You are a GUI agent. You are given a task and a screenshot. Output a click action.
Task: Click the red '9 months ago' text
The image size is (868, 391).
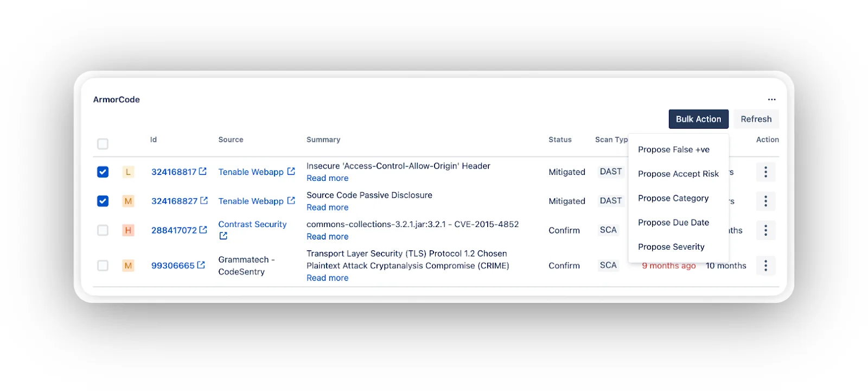(x=668, y=266)
